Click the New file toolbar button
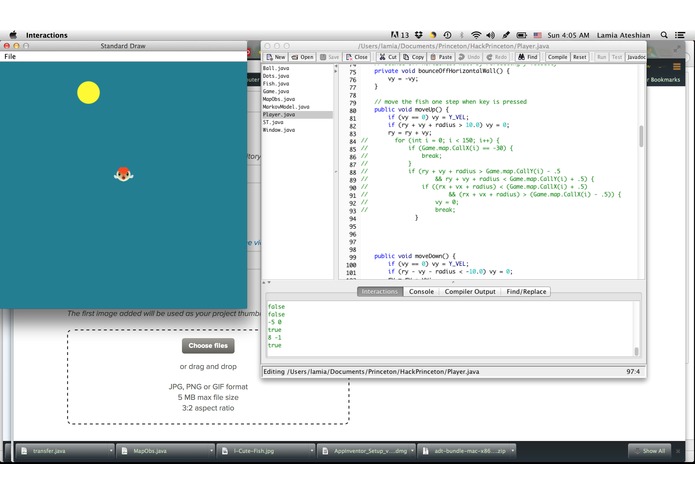Image resolution: width=695 pixels, height=494 pixels. 275,57
